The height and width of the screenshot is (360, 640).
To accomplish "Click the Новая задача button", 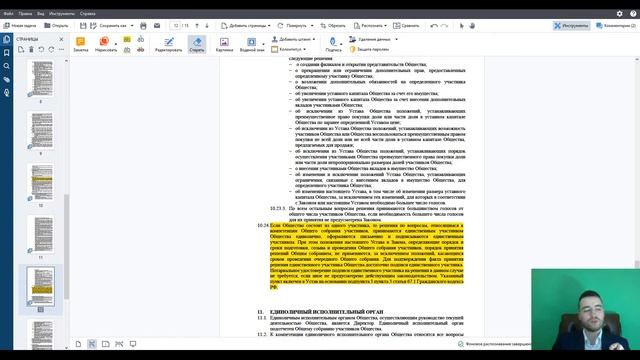I will tap(20, 26).
